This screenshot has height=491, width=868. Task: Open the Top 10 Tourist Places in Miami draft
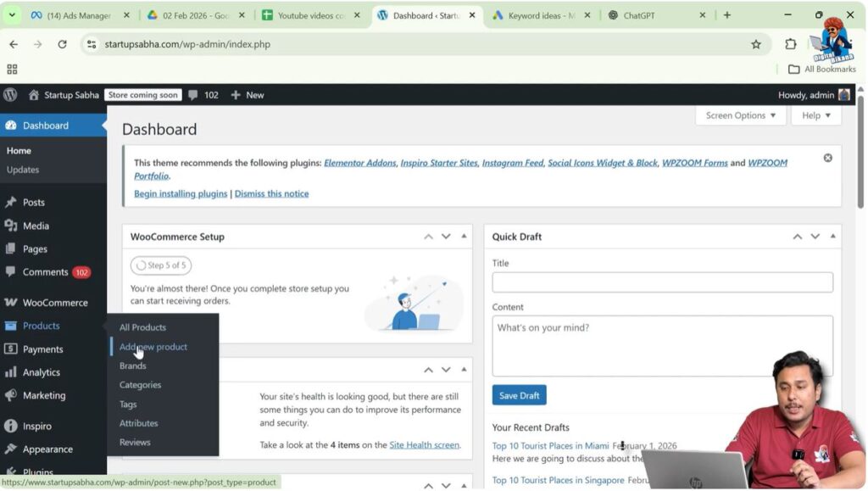click(550, 445)
